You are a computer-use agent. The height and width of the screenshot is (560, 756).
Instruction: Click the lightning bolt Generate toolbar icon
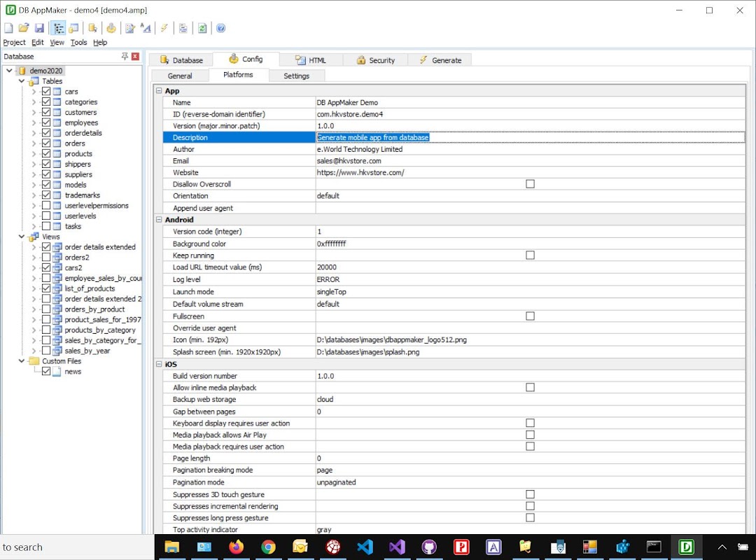164,28
